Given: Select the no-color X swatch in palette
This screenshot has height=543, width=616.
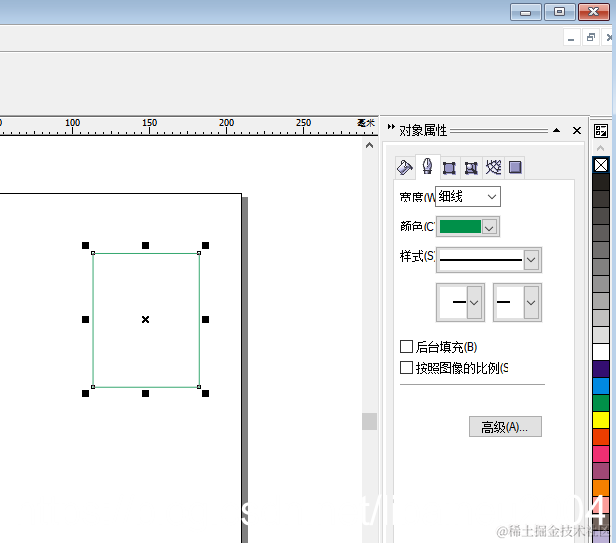Looking at the screenshot, I should click(x=601, y=165).
